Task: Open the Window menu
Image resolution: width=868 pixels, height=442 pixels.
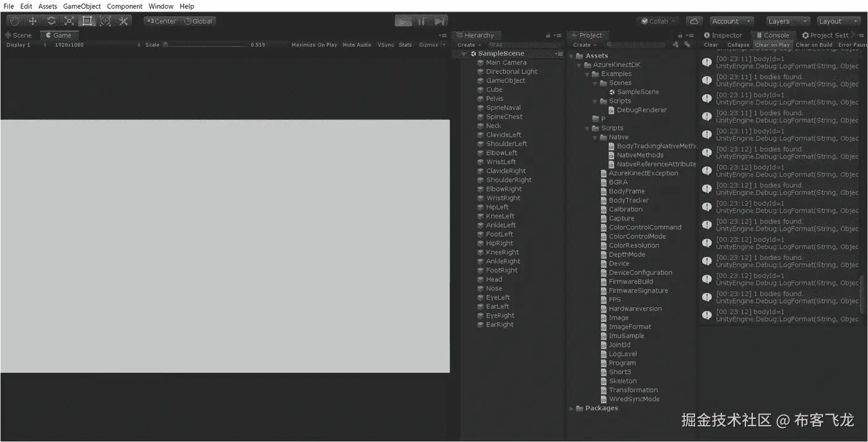Action: tap(161, 6)
